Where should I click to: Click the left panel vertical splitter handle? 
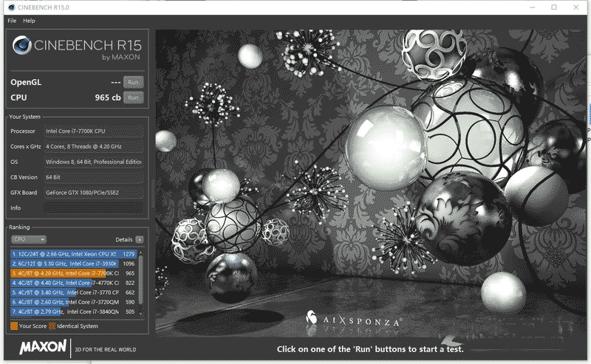point(153,193)
